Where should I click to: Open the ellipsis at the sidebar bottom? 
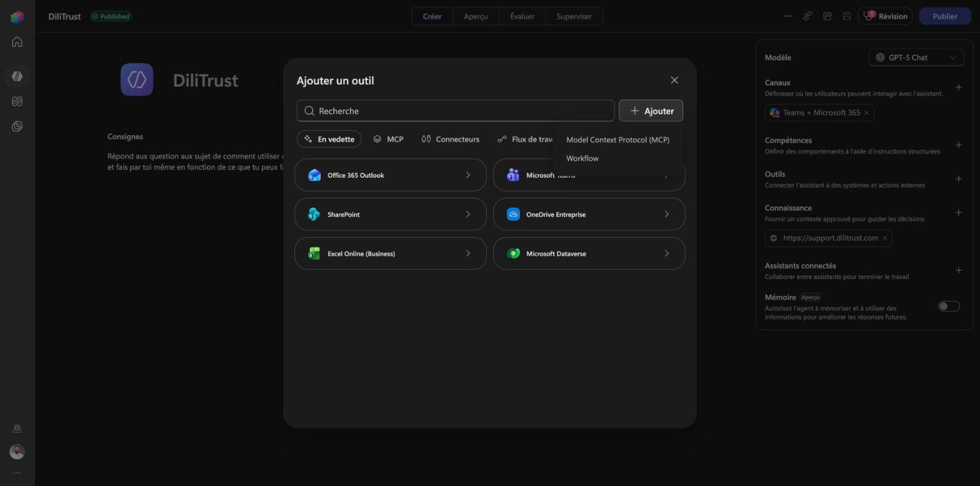pyautogui.click(x=17, y=473)
